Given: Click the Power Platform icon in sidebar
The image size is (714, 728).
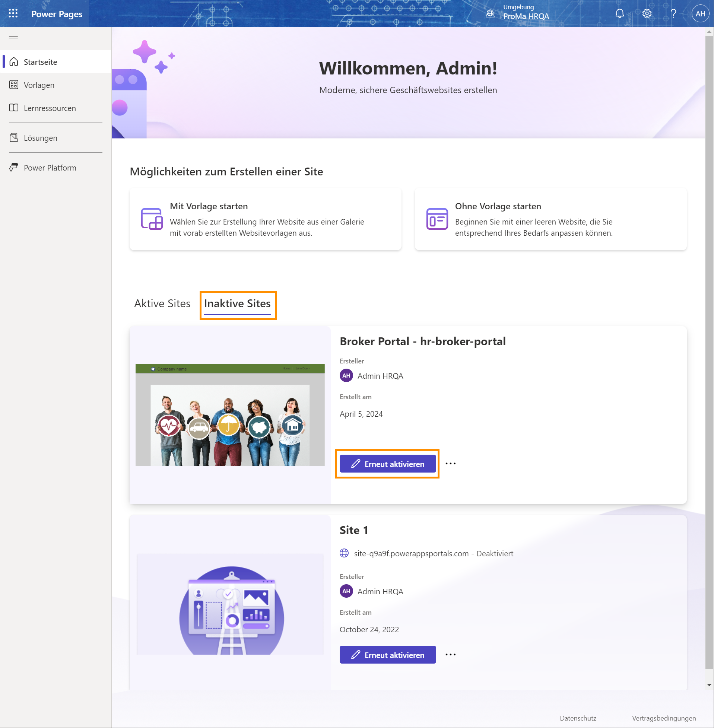Looking at the screenshot, I should (x=14, y=167).
